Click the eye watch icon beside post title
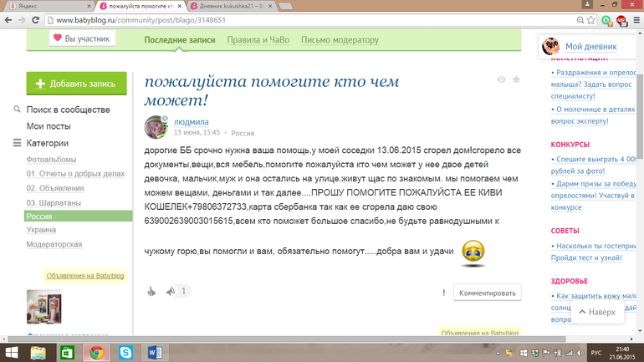Viewport: 644px width, 362px height. (x=501, y=79)
